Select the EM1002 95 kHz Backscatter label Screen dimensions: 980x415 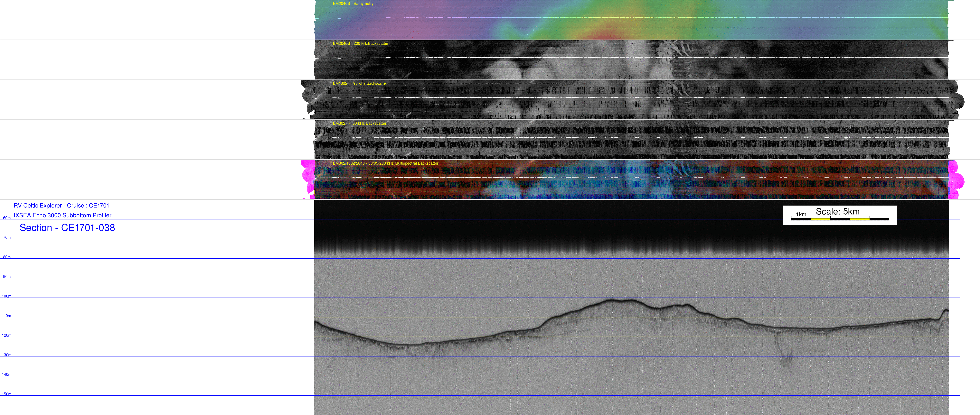(360, 84)
